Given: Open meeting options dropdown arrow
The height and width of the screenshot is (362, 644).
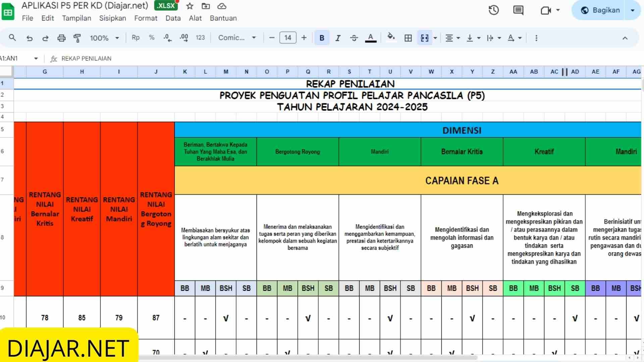Looking at the screenshot, I should [558, 10].
